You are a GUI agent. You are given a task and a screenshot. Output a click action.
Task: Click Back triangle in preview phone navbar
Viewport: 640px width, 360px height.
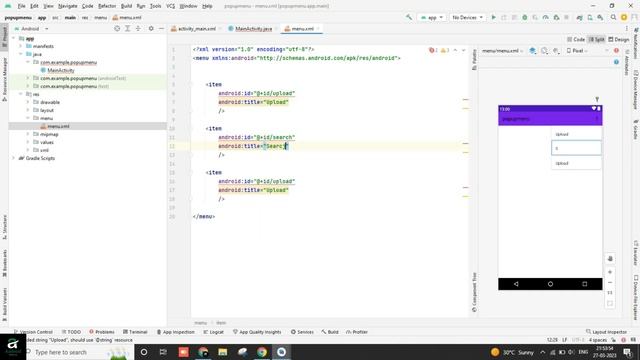[x=516, y=284]
